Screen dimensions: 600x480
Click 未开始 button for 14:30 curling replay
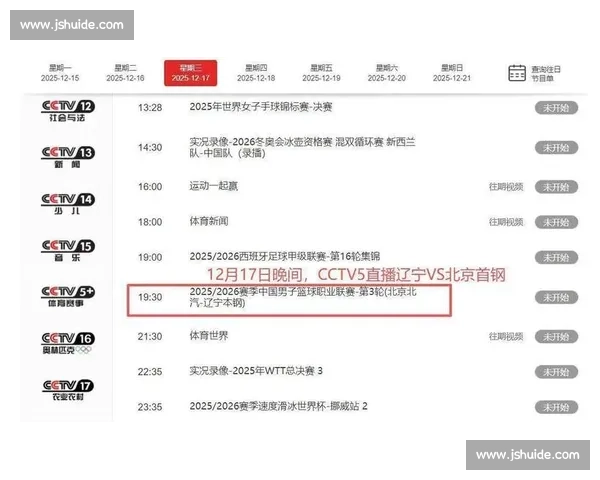tap(556, 148)
